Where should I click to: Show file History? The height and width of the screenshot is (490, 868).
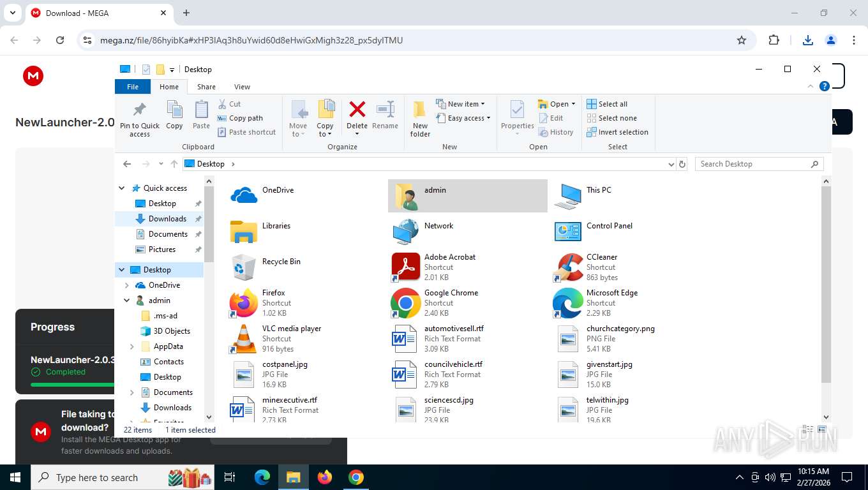pos(556,132)
